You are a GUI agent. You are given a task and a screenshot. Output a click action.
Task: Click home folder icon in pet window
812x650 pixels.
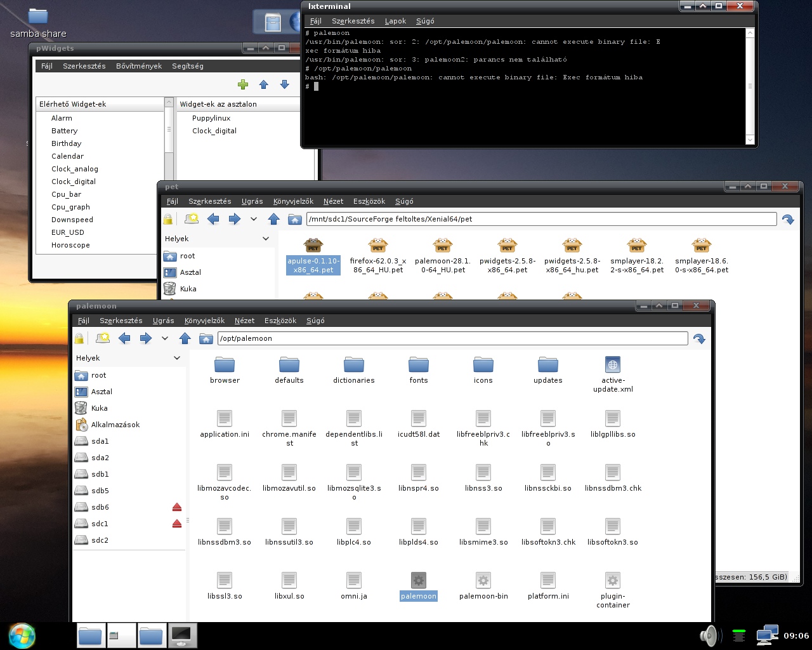pos(295,219)
